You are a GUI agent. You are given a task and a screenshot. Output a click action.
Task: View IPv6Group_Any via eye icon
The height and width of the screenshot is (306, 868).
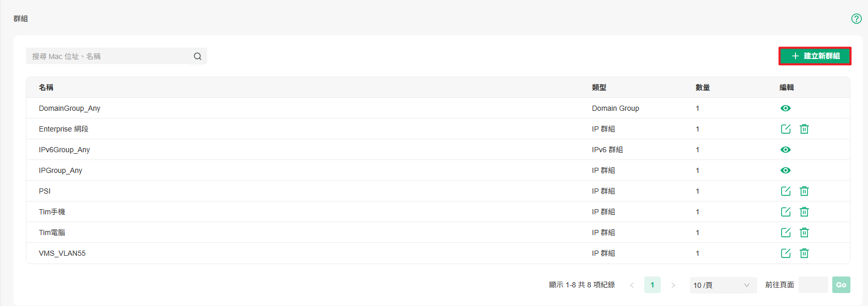point(786,150)
